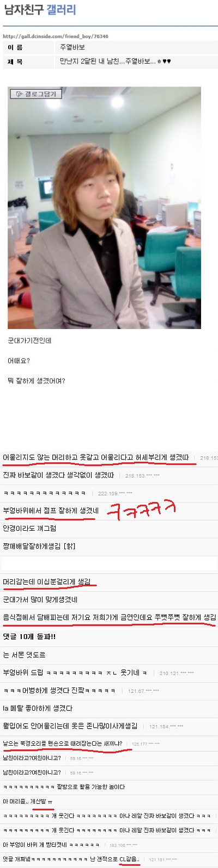
Task: Click the first 남친이라고?여친아니고? comment
Action: tap(32, 758)
